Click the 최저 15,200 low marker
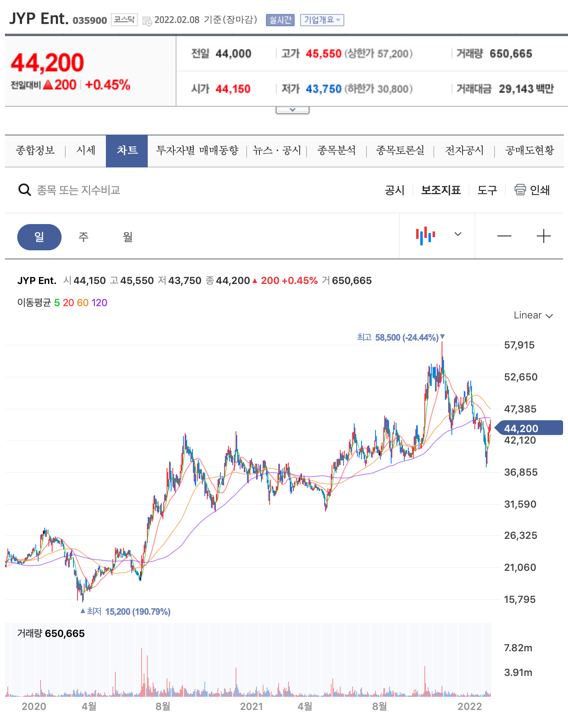Viewport: 568px width, 728px height. pyautogui.click(x=125, y=611)
